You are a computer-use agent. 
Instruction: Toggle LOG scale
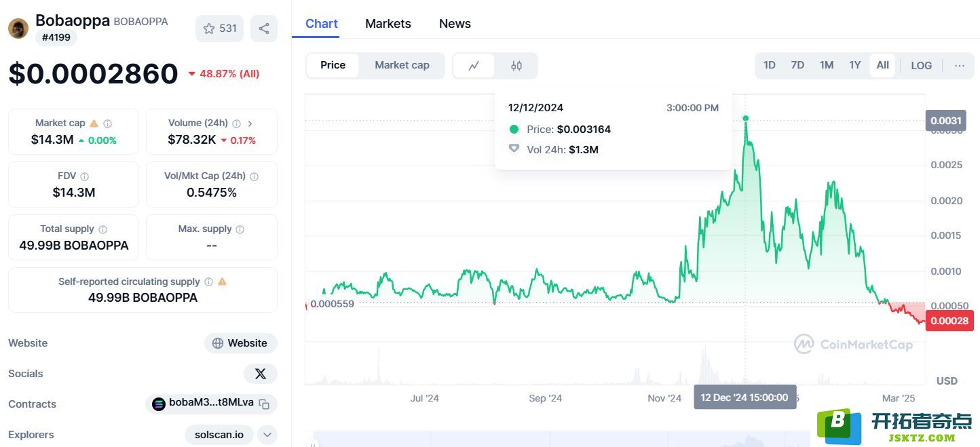[x=921, y=66]
